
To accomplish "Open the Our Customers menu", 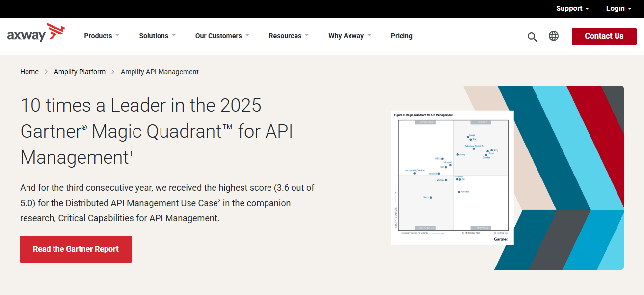I will pos(222,36).
